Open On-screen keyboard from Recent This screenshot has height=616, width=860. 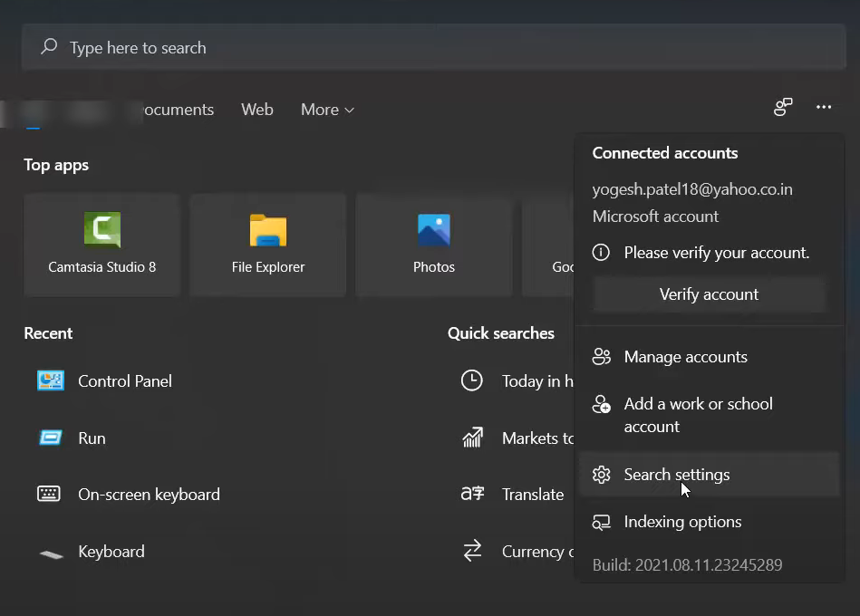pyautogui.click(x=149, y=495)
